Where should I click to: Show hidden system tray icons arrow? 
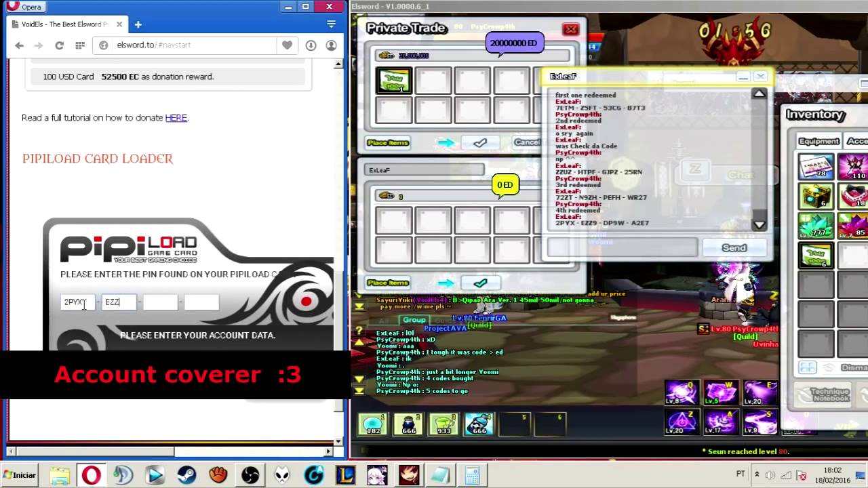pyautogui.click(x=757, y=474)
